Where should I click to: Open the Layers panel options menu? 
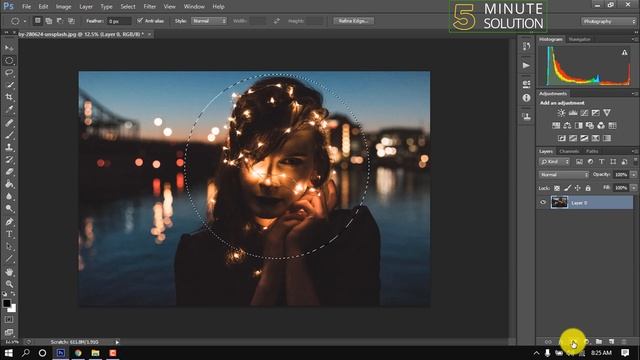point(635,151)
